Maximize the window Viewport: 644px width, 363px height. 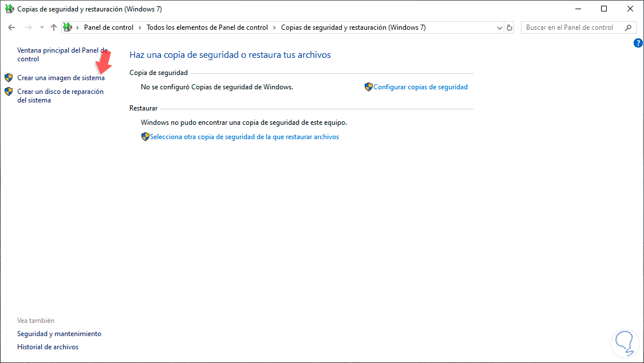(604, 9)
